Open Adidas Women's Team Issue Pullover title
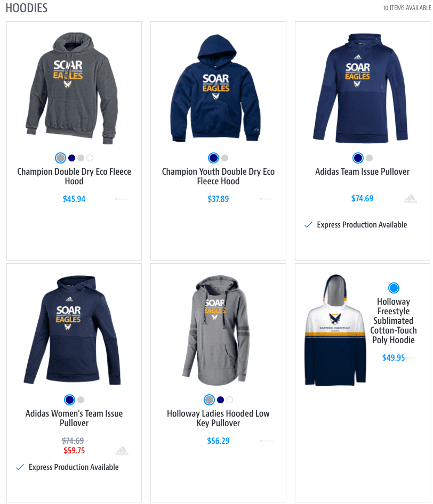This screenshot has width=433, height=504. coord(74,418)
